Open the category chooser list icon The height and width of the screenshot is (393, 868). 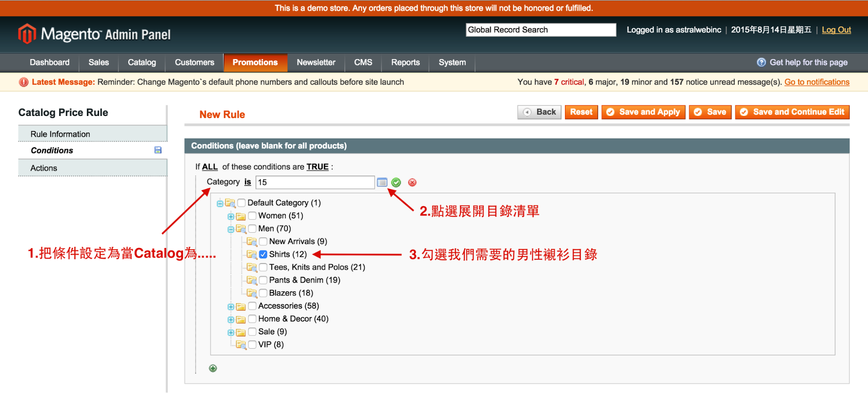(x=382, y=182)
